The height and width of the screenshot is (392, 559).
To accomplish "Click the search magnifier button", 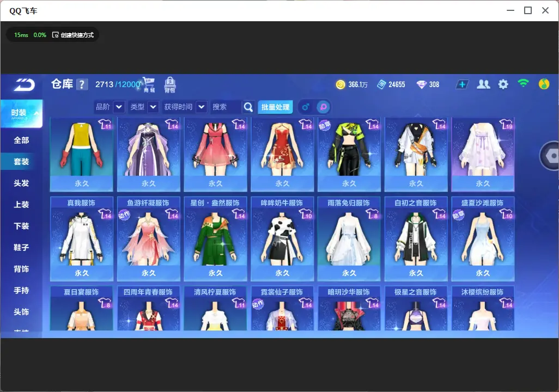I will tap(248, 107).
